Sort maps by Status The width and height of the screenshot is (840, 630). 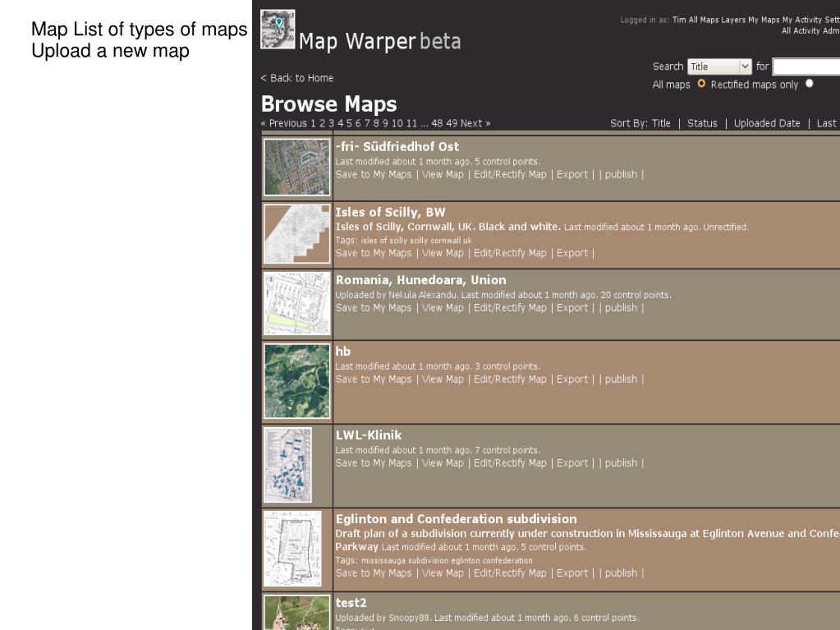pyautogui.click(x=702, y=123)
